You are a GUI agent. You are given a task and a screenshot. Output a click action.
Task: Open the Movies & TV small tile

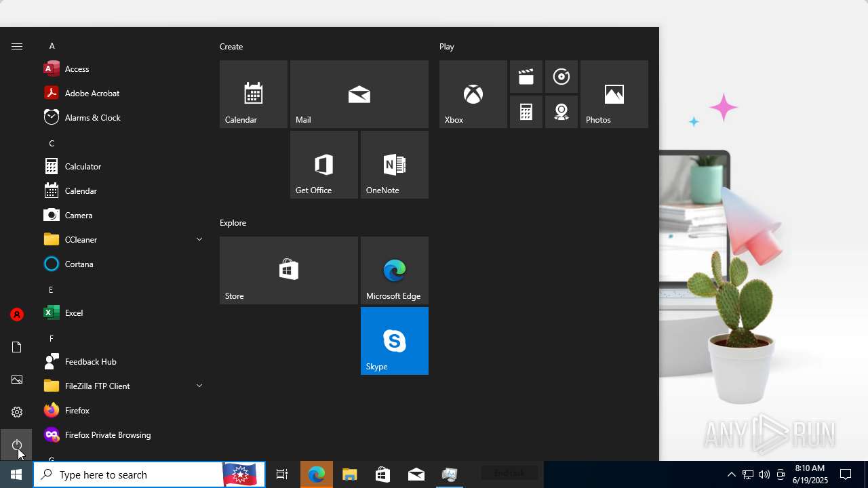[526, 77]
